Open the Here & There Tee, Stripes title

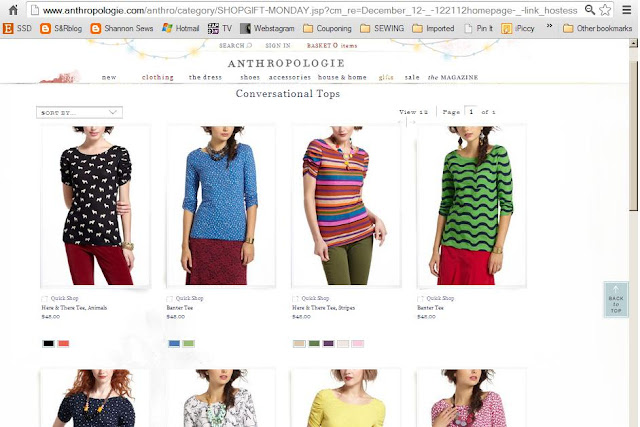(x=323, y=308)
